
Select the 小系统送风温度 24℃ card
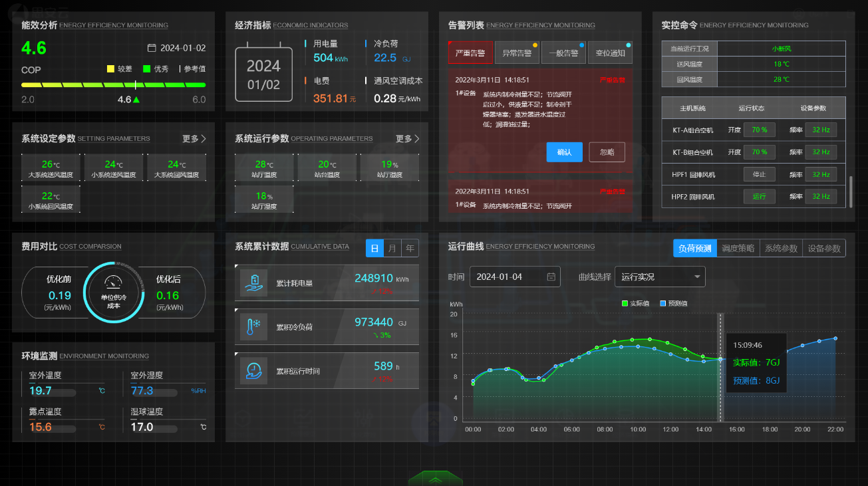click(114, 168)
